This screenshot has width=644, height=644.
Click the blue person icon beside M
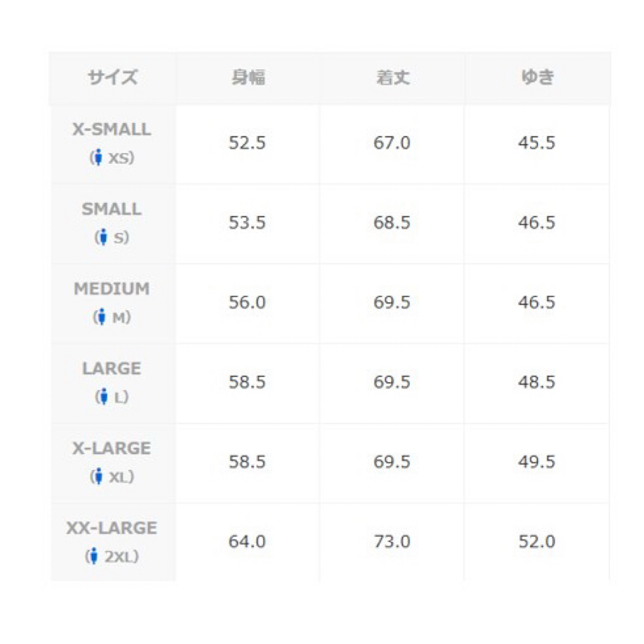click(101, 317)
